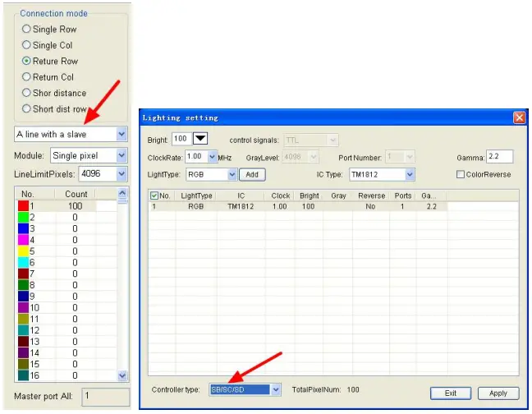
Task: Click the port list scroll down arrow
Action: 122,375
